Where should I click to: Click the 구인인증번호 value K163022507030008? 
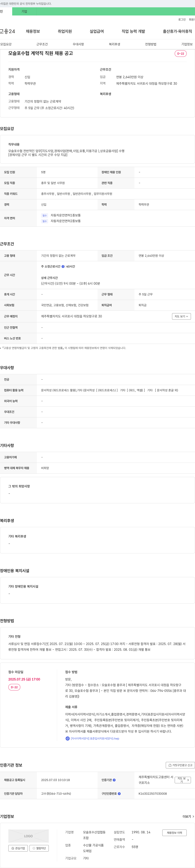pos(153,793)
